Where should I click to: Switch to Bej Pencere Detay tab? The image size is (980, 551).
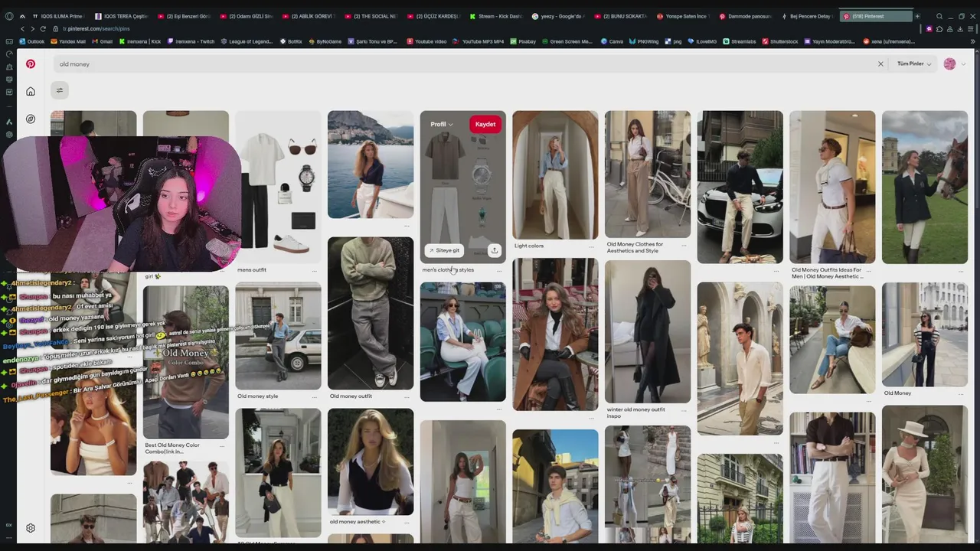click(x=808, y=16)
